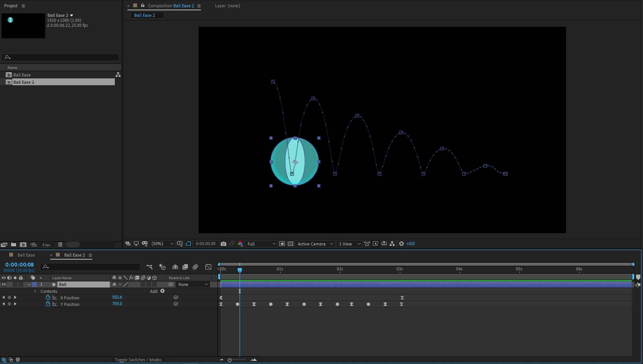Click the delete trash icon in Project panel

pos(60,245)
